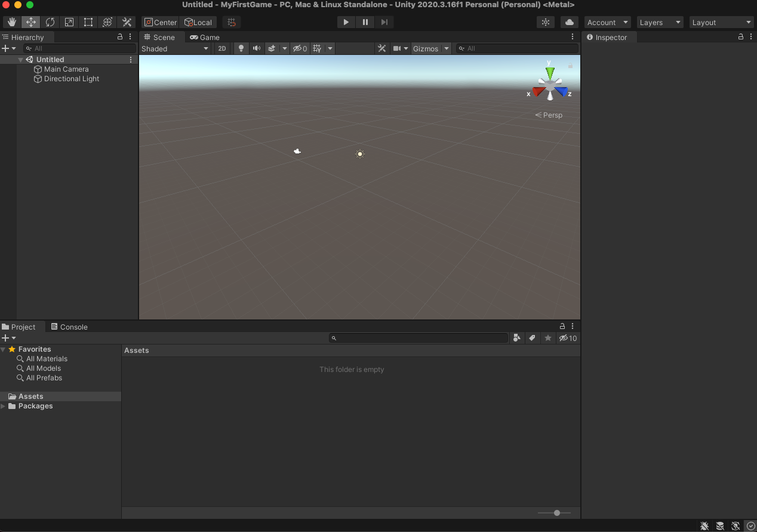Collapse the Favorites group
The height and width of the screenshot is (532, 757).
[x=3, y=349]
